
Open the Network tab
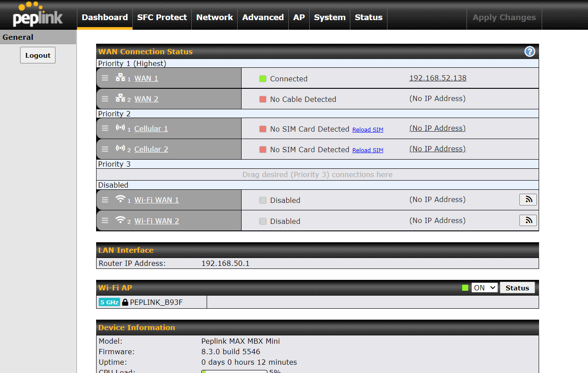[x=214, y=17]
